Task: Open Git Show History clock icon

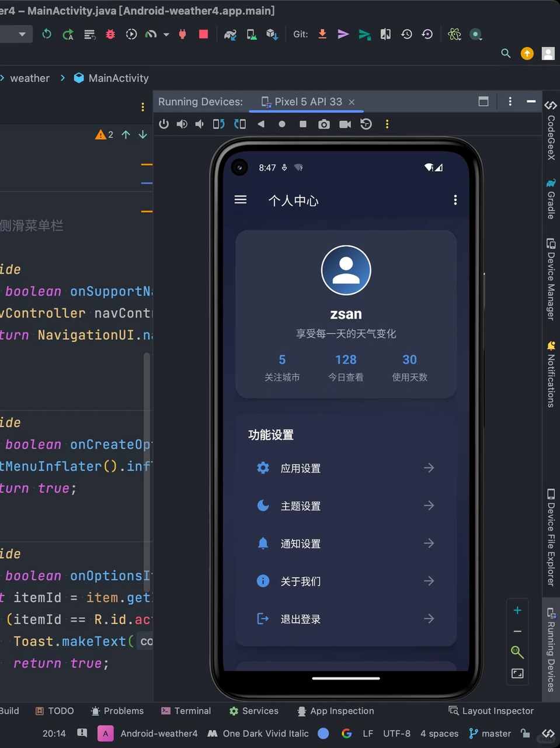Action: (x=406, y=34)
